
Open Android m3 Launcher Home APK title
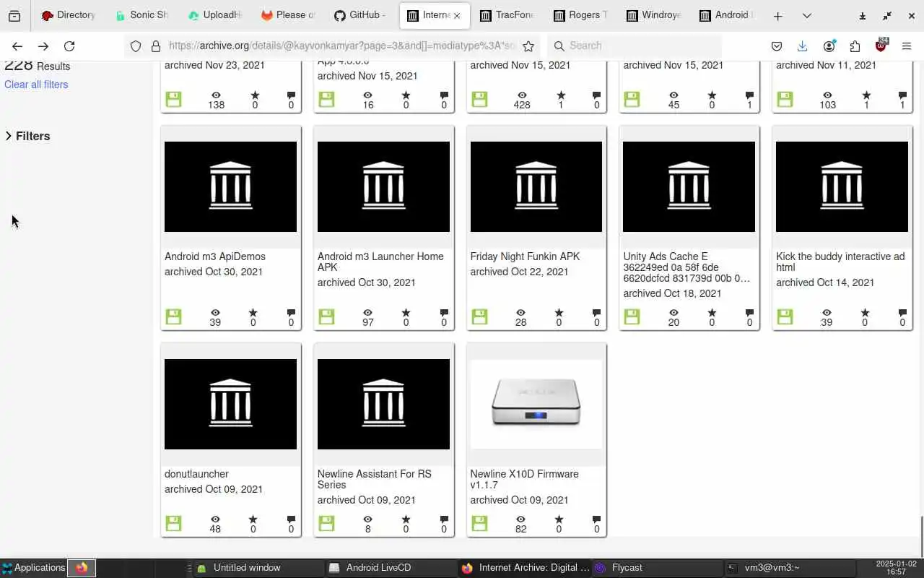click(x=380, y=262)
